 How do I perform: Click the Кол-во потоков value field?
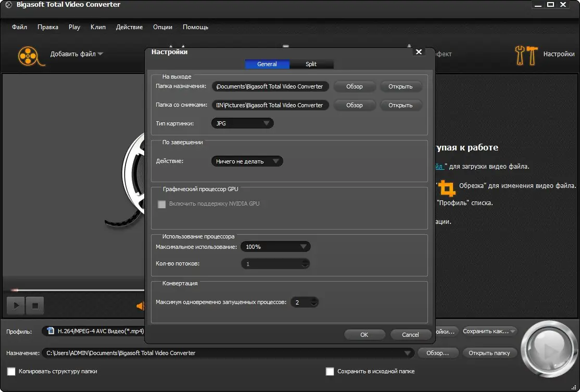tap(275, 263)
